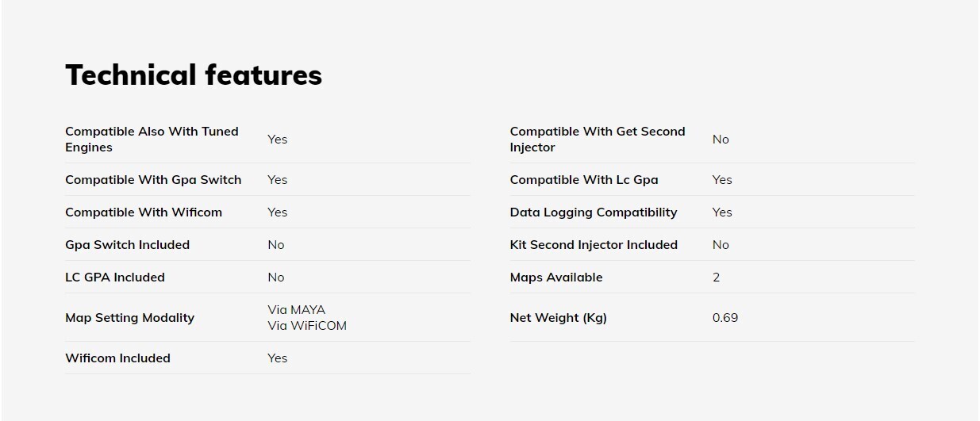This screenshot has width=980, height=421.
Task: Select the Kit Second Injector Included label
Action: coord(594,245)
